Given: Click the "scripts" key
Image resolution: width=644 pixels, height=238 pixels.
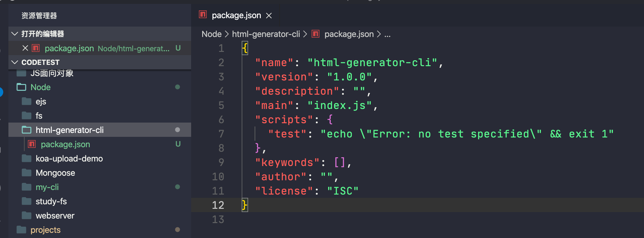Looking at the screenshot, I should [x=284, y=120].
